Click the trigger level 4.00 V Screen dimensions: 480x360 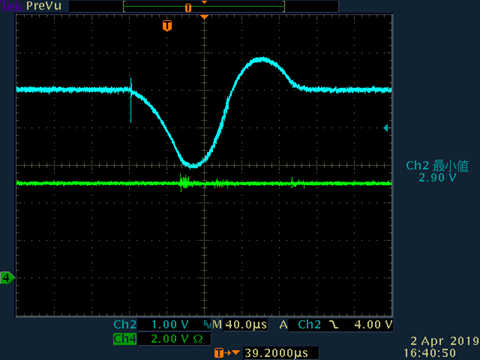tap(373, 325)
